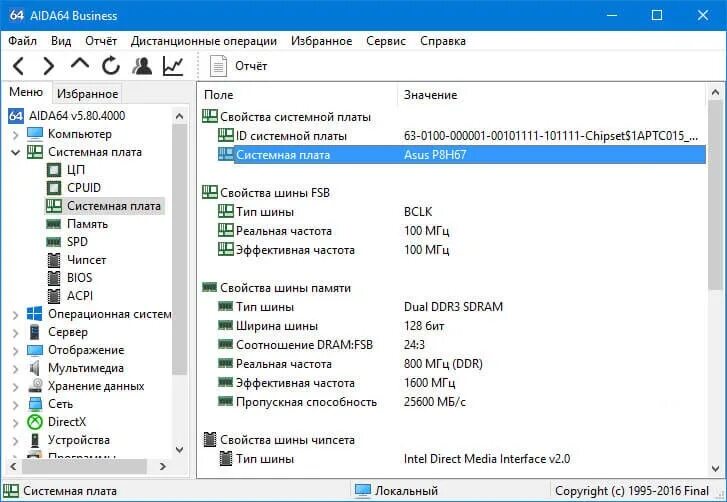Image resolution: width=727 pixels, height=502 pixels.
Task: Click the Значение column header
Action: click(x=552, y=95)
